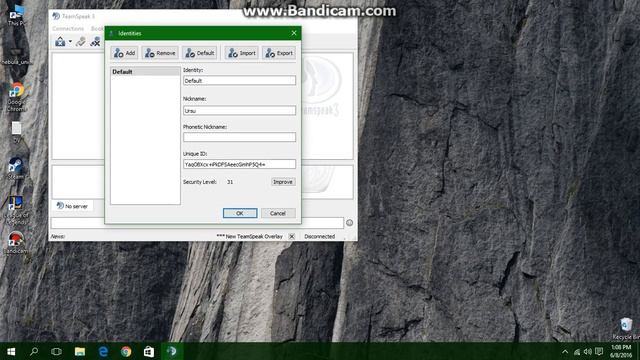Click disconnect from all servers icon
Viewport: 640px width, 360px height.
point(95,42)
